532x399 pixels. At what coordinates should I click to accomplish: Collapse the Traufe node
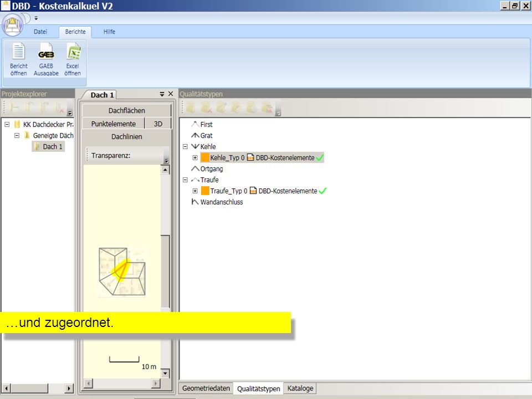tap(185, 180)
